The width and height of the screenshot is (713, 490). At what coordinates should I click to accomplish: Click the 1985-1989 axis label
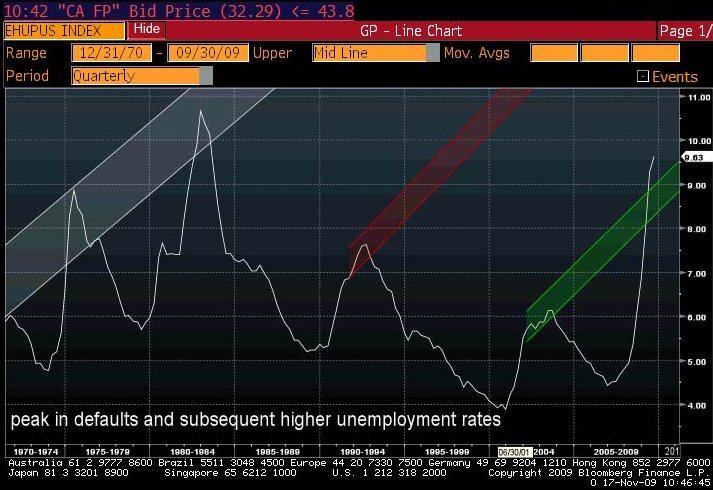(x=277, y=452)
